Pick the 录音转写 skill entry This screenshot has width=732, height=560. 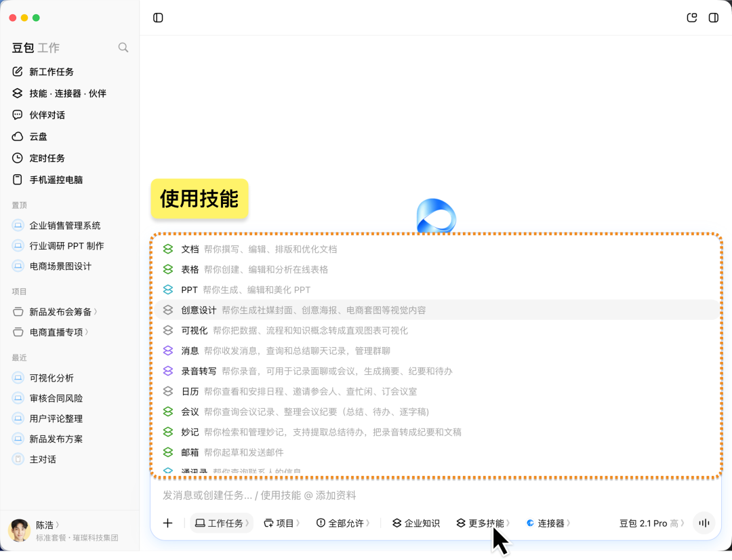(436, 371)
